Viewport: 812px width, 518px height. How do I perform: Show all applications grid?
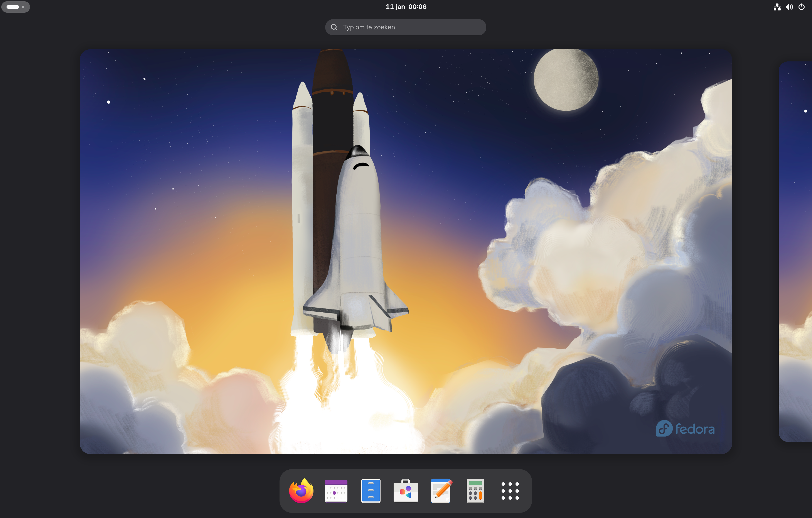click(x=510, y=491)
